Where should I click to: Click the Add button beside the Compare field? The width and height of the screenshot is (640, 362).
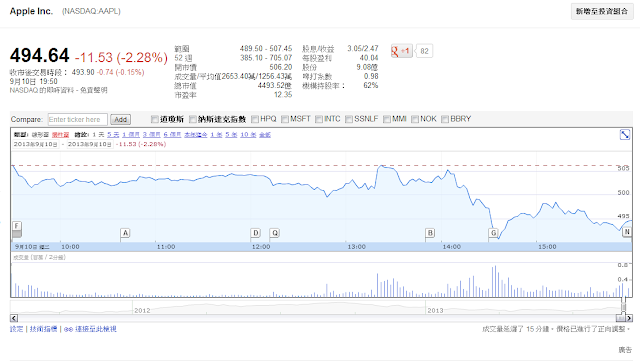click(120, 120)
